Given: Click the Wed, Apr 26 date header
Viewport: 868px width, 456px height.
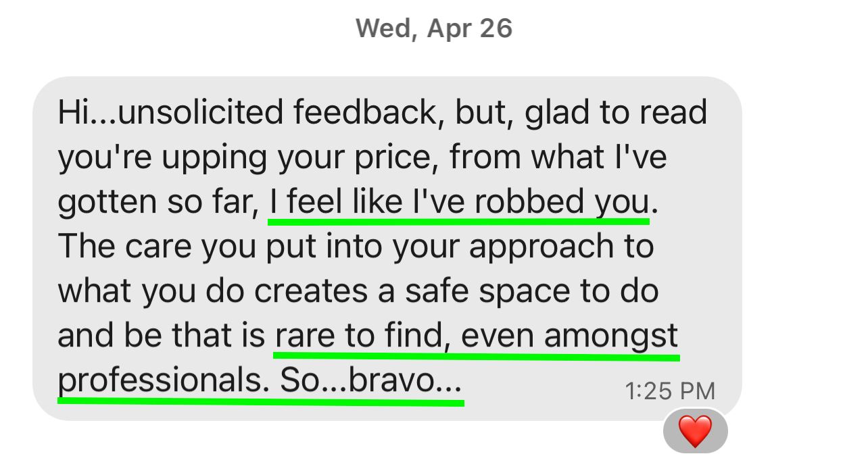Looking at the screenshot, I should pos(434,28).
